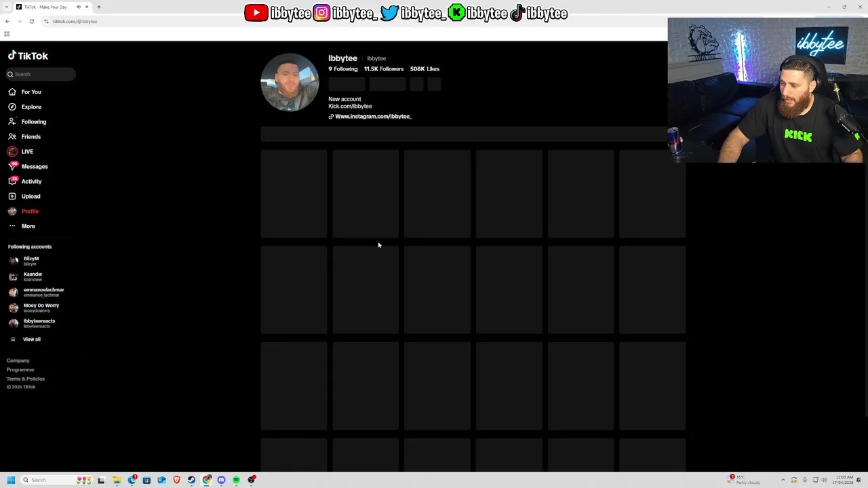Open Task View on the taskbar

click(101, 480)
